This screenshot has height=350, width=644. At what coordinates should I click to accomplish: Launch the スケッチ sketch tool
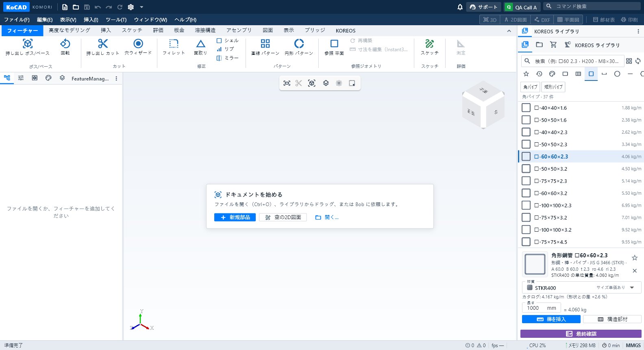[x=430, y=47]
